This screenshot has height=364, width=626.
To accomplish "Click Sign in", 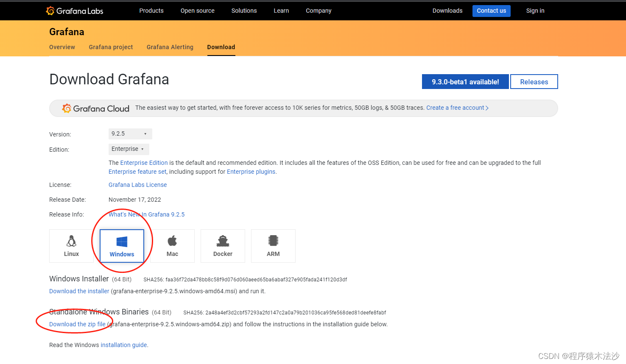I will click(535, 11).
